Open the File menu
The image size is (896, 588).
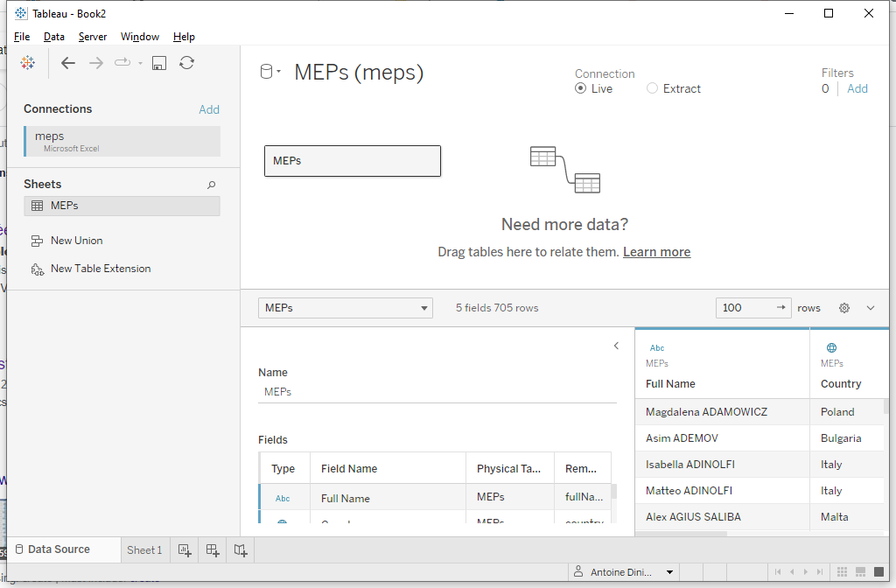click(22, 37)
